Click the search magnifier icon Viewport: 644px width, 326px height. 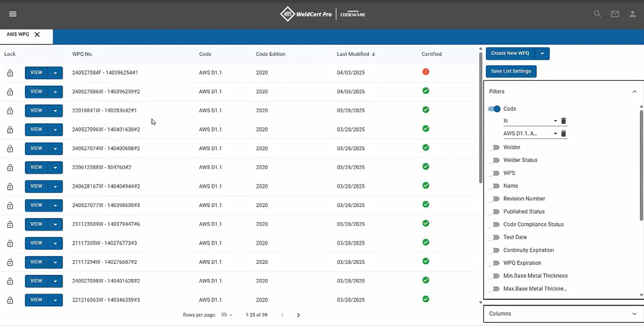click(597, 14)
